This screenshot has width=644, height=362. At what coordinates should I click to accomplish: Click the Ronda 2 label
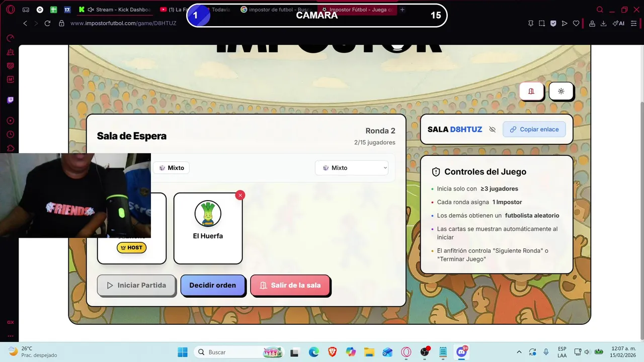coord(380,131)
